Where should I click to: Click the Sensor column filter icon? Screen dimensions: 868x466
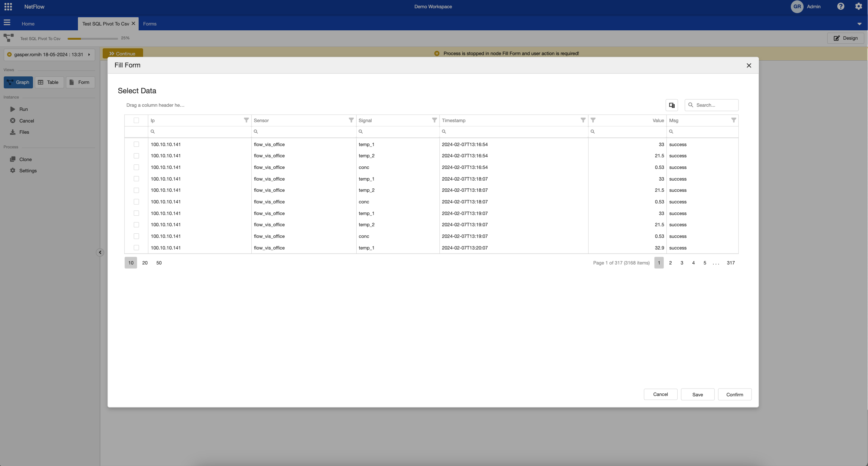point(351,120)
